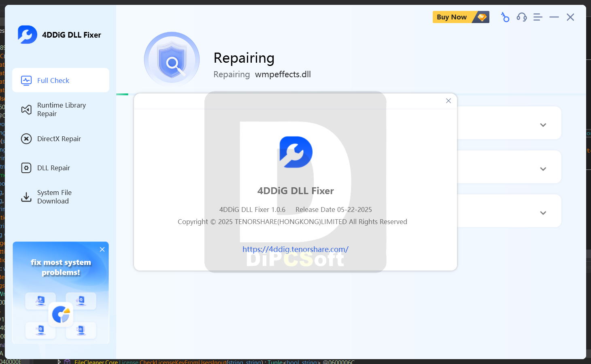The width and height of the screenshot is (591, 364).
Task: Minimize the 4DDiG DLL Fixer window
Action: point(554,17)
